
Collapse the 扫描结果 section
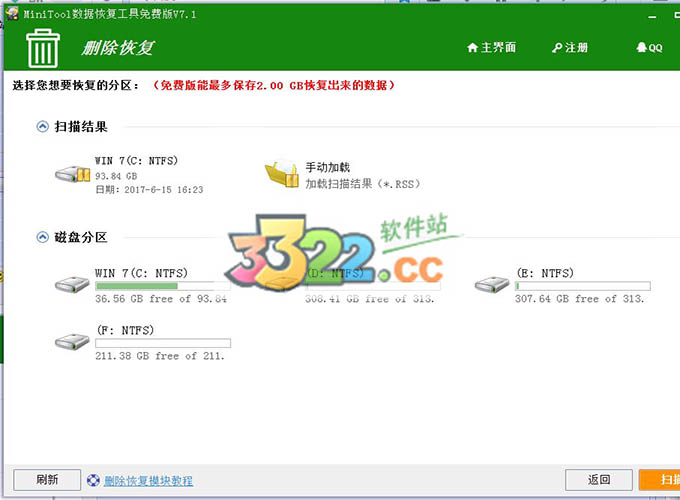42,127
